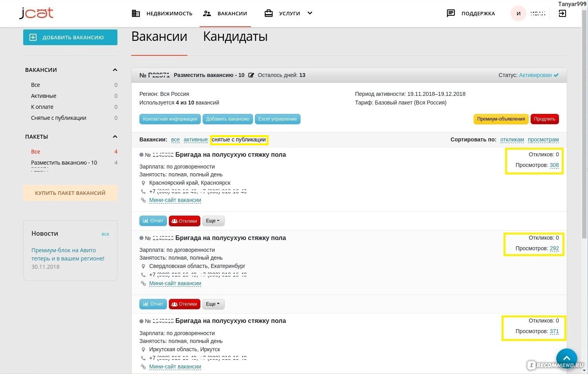Click Отклики for the Красноярск vacancy
This screenshot has width=588, height=374.
(x=185, y=221)
